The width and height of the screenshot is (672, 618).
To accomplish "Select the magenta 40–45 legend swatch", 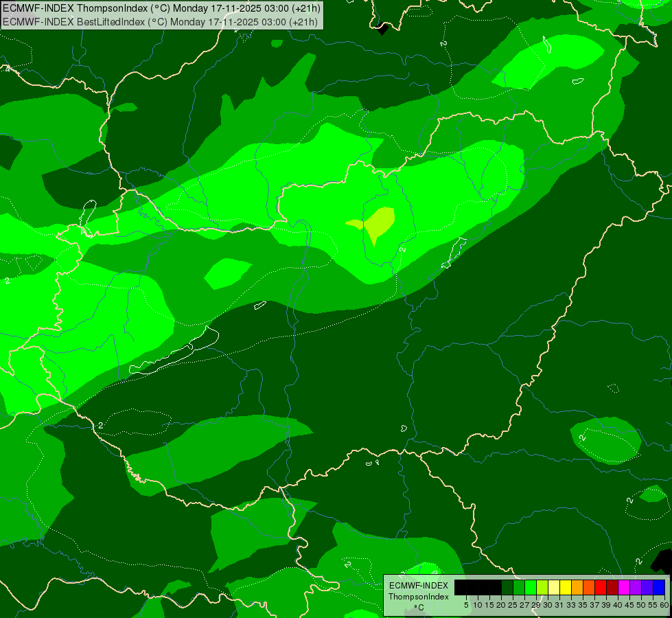I will click(624, 587).
